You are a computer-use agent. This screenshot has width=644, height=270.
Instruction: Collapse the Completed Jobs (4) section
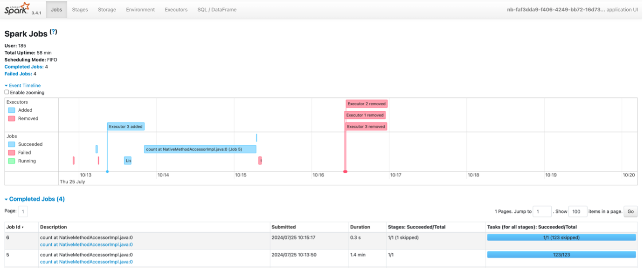coord(35,199)
